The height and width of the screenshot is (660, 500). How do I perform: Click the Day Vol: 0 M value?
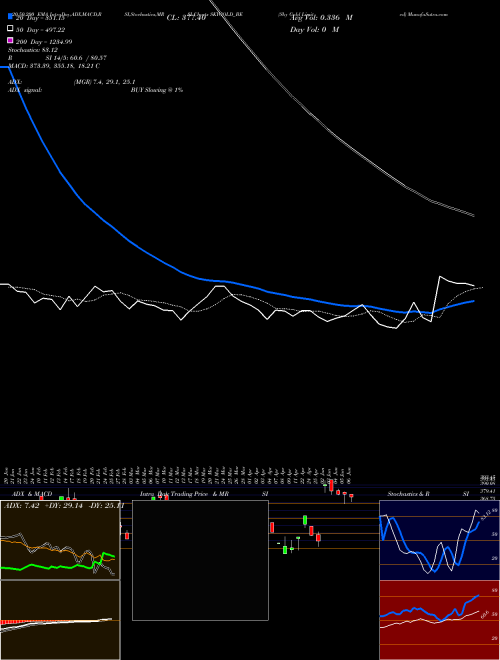point(314,29)
